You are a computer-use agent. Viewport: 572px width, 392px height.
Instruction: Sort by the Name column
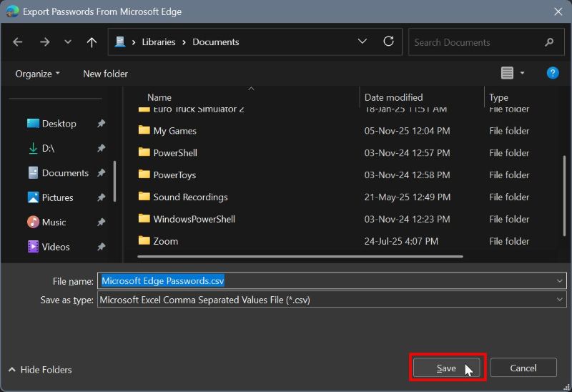(x=159, y=97)
